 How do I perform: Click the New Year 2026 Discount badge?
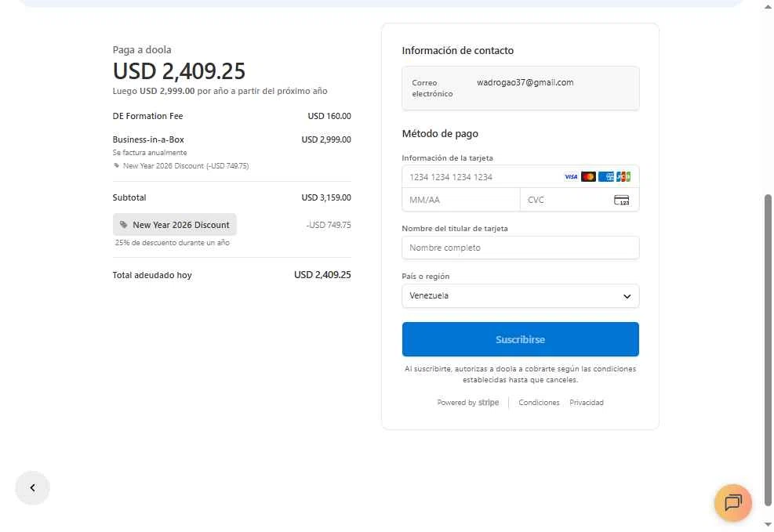coord(175,225)
